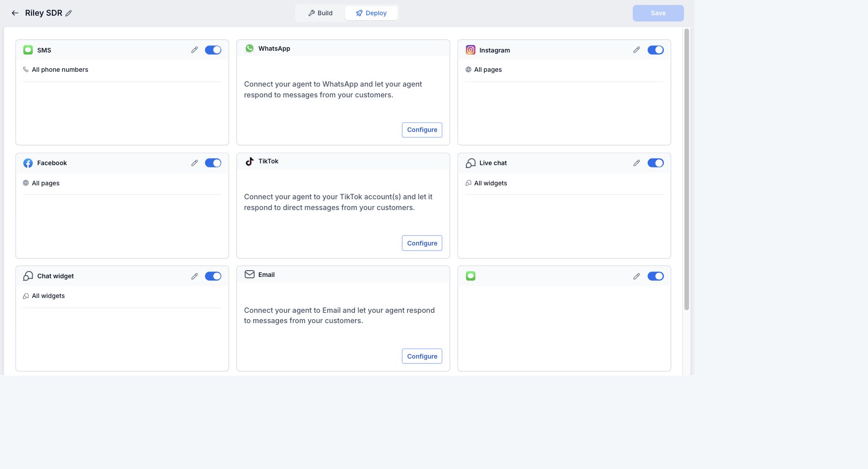The width and height of the screenshot is (868, 469).
Task: Edit the Chat widget channel settings
Action: click(x=194, y=276)
